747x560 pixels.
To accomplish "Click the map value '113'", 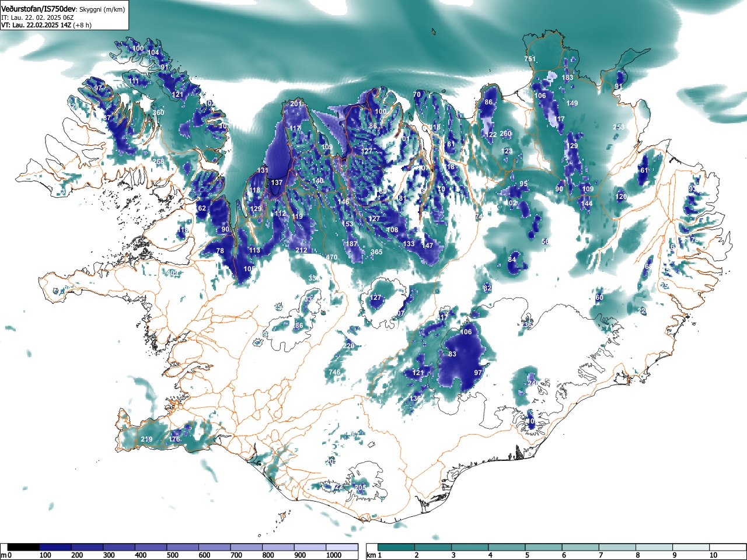I will (255, 251).
